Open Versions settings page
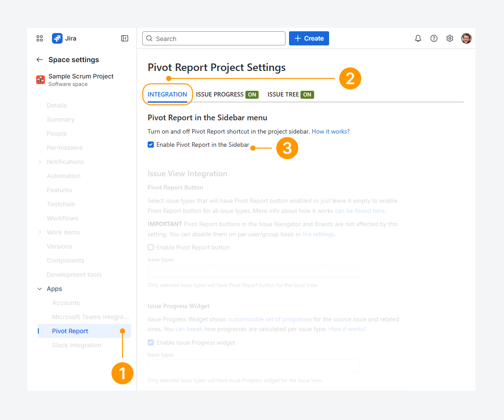 [x=59, y=246]
